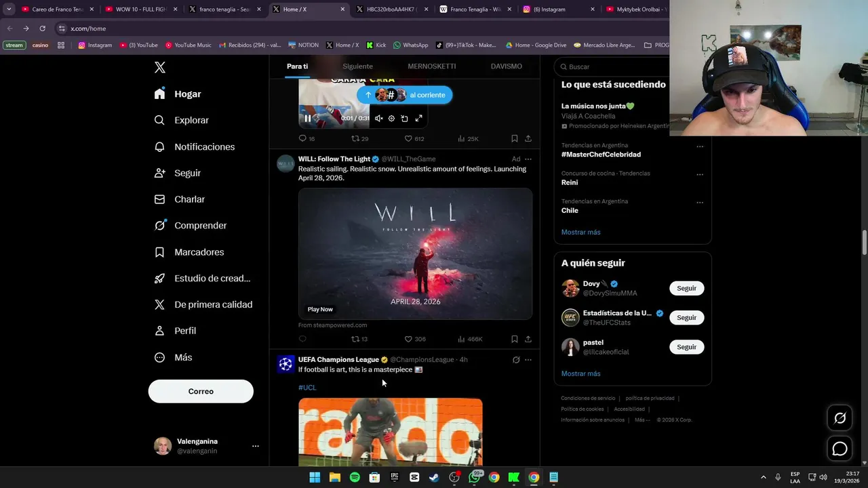Click the WILL game ad image
This screenshot has height=488, width=868.
point(415,253)
